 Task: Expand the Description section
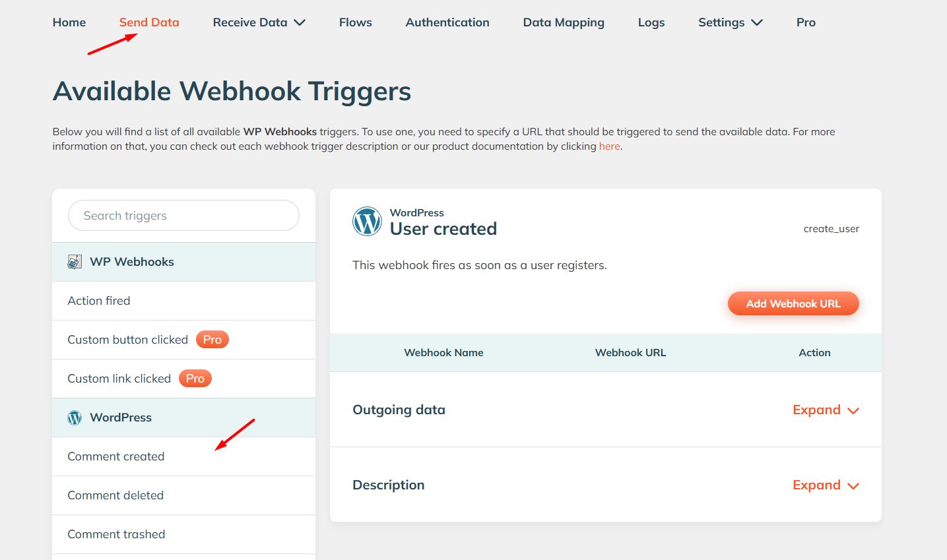pos(826,485)
